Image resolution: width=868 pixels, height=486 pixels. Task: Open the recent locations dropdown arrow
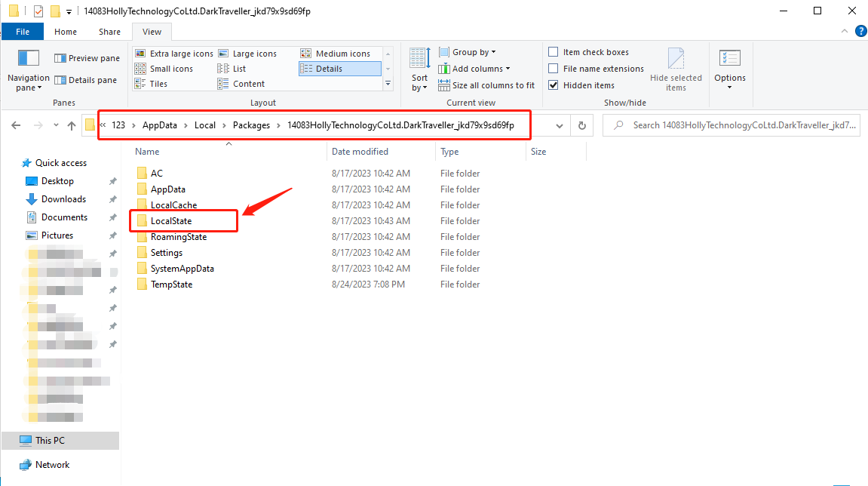point(56,125)
